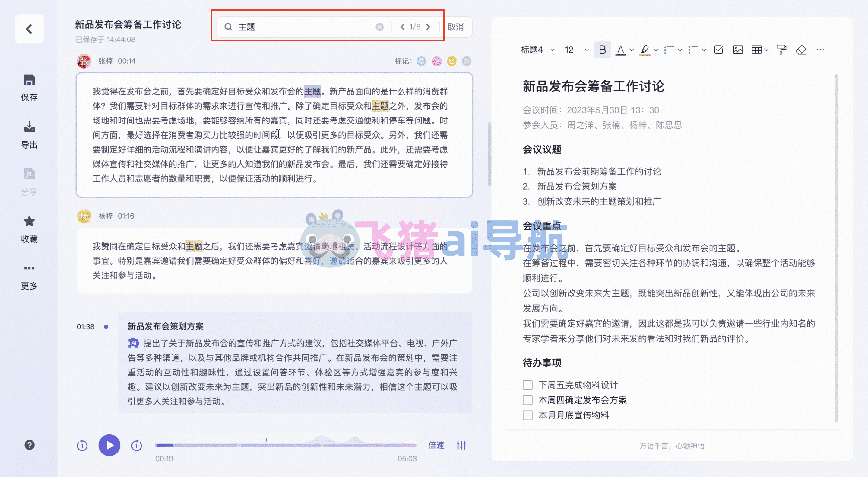This screenshot has width=868, height=477.
Task: Open 倍速 playback speed
Action: (x=436, y=446)
